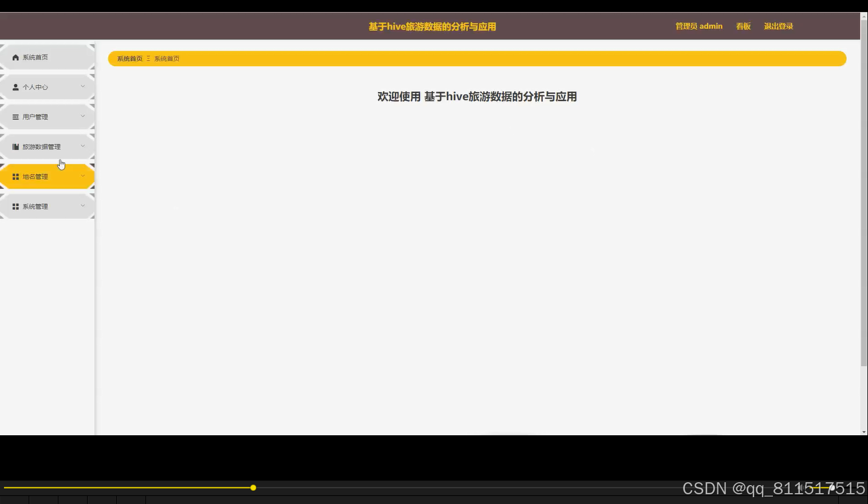Expand the 用户管理 menu chevron

point(82,116)
